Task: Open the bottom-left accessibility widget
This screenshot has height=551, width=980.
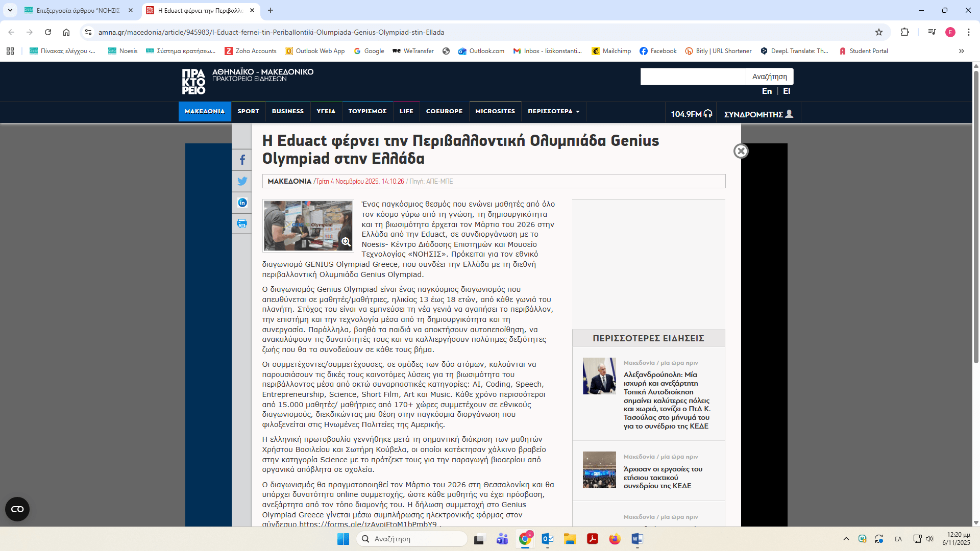Action: pos(17,509)
